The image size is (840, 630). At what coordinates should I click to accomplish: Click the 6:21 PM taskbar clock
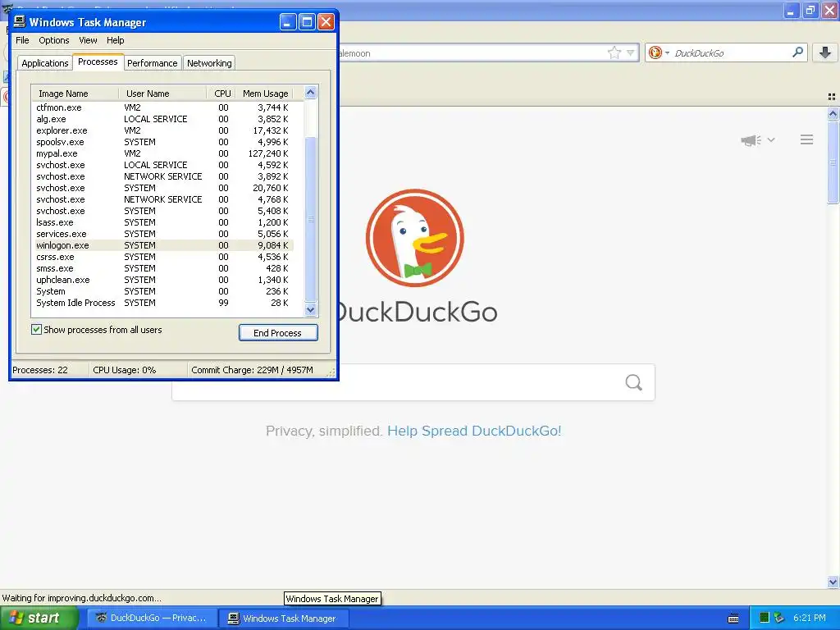[x=809, y=619]
